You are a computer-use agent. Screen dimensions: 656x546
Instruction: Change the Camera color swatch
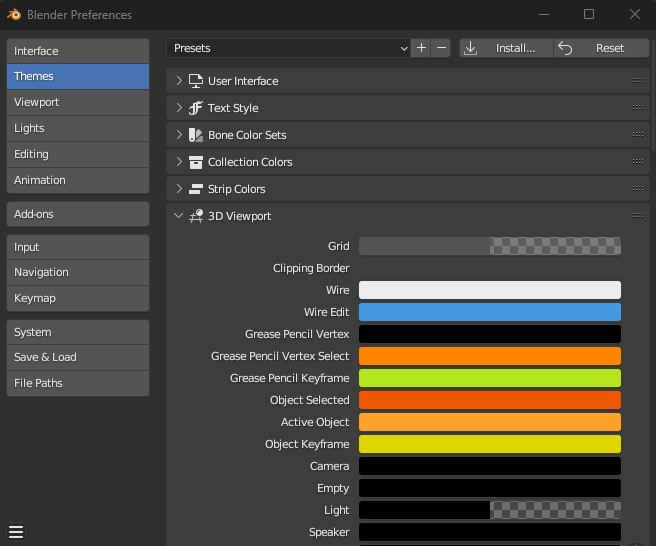(489, 466)
